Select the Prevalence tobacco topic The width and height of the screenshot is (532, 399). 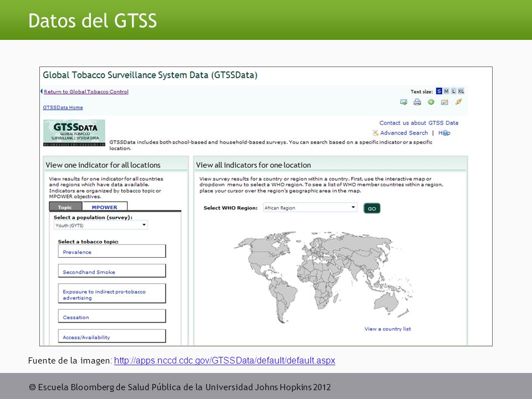pos(112,252)
